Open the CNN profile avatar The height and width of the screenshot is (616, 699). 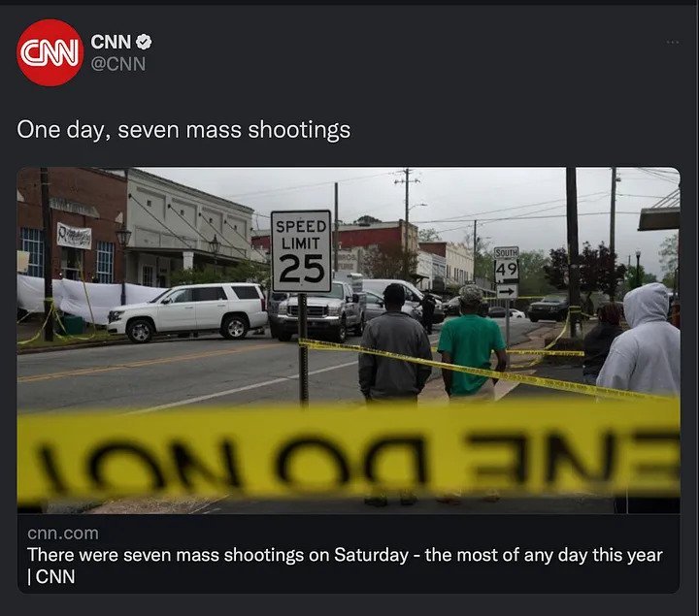pyautogui.click(x=50, y=52)
